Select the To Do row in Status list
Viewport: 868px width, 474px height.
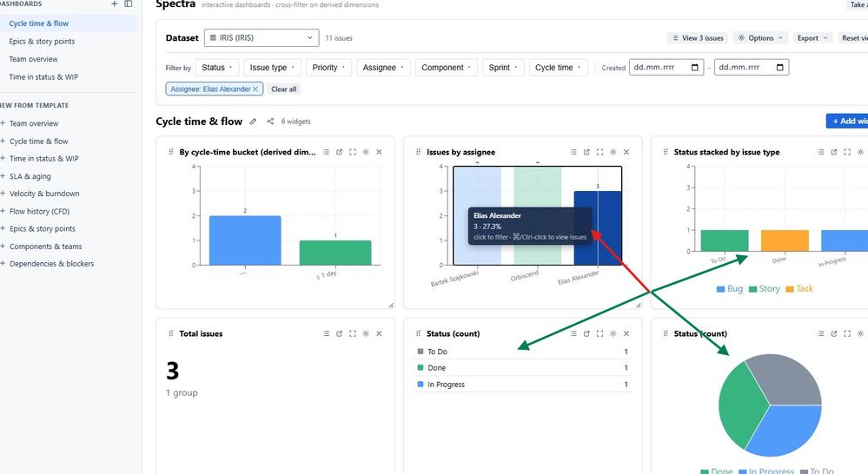(522, 352)
